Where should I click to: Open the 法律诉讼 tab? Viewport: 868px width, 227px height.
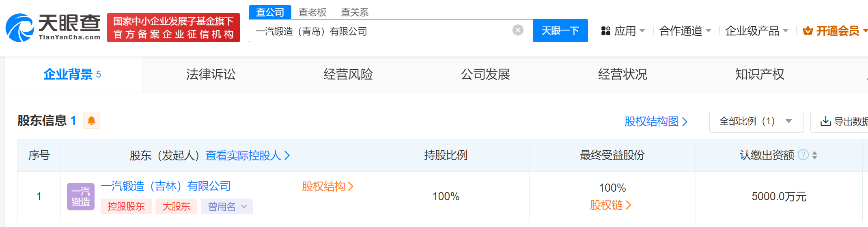point(211,74)
